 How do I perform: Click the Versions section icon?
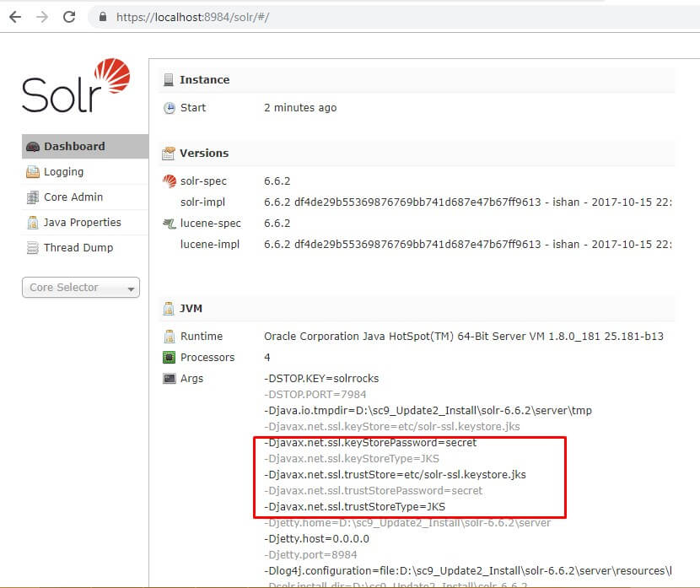point(169,154)
